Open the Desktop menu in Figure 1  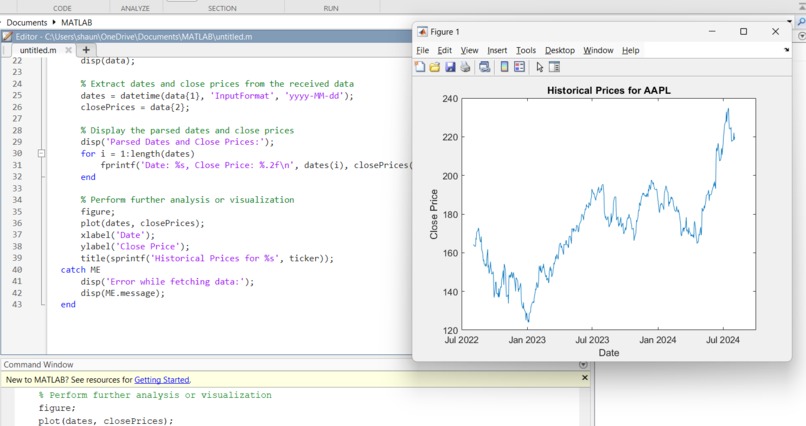coord(560,50)
